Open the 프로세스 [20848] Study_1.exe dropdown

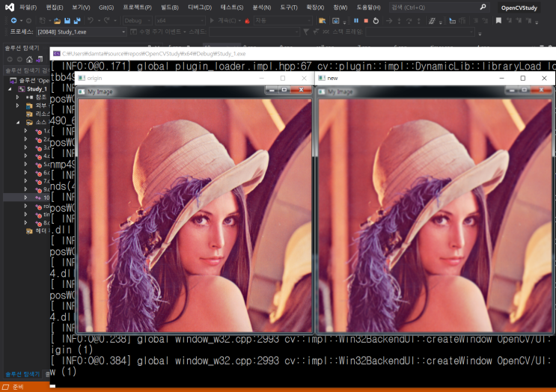click(82, 32)
